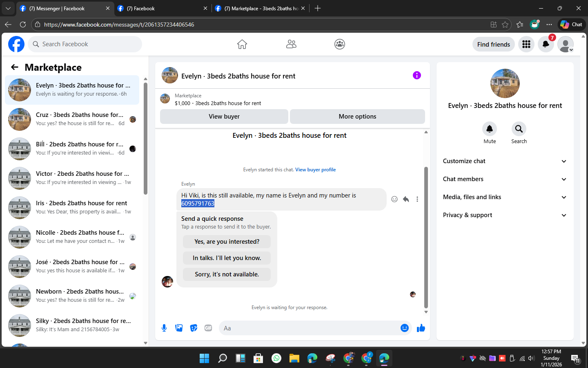Screen dimensions: 588x368
Task: Send quick response 'Sorry, it's not available.'
Action: pyautogui.click(x=227, y=274)
